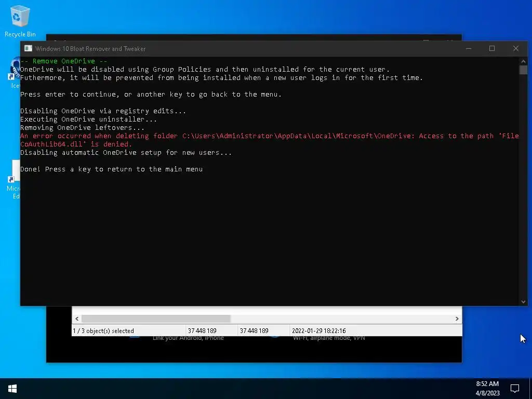The height and width of the screenshot is (399, 532).
Task: Click the '2022-01-29 18:22:16' status bar date
Action: [x=319, y=331]
